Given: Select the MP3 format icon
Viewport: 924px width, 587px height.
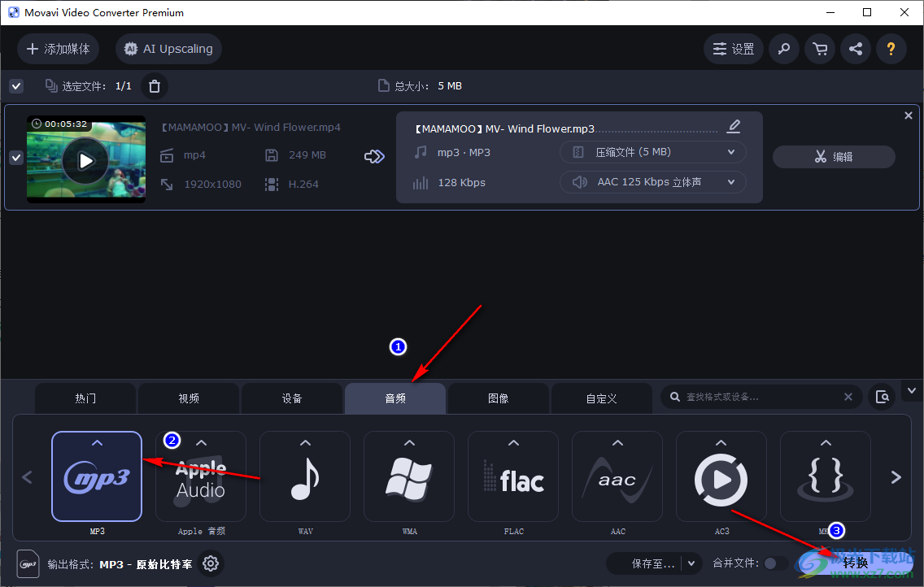Looking at the screenshot, I should pyautogui.click(x=98, y=476).
